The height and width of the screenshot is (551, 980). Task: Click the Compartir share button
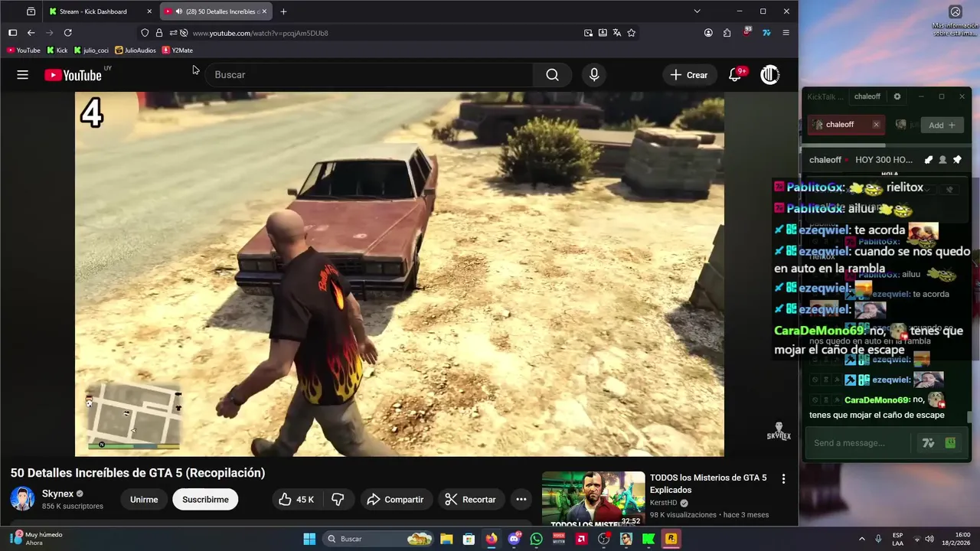point(394,500)
